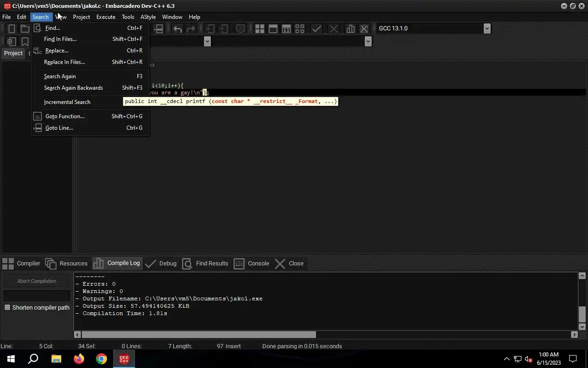Click Search Again Backwards menu entry
588x368 pixels.
coord(90,88)
